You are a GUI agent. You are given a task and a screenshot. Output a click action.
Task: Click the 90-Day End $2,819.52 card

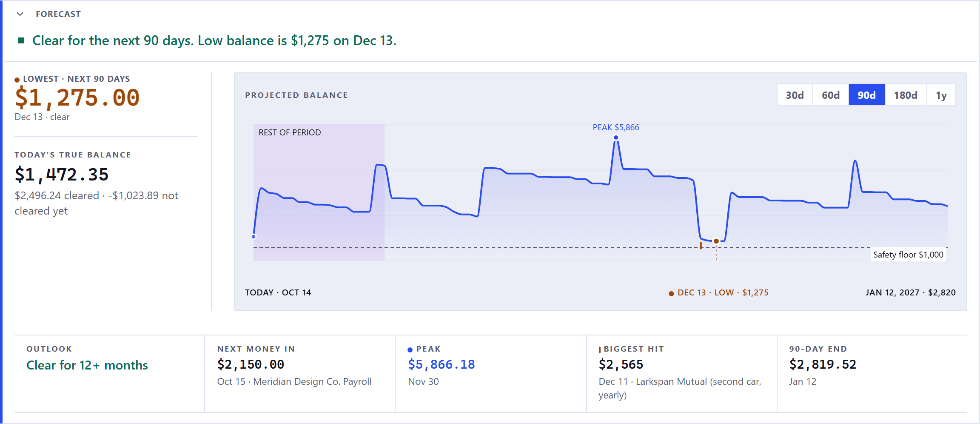pos(872,373)
